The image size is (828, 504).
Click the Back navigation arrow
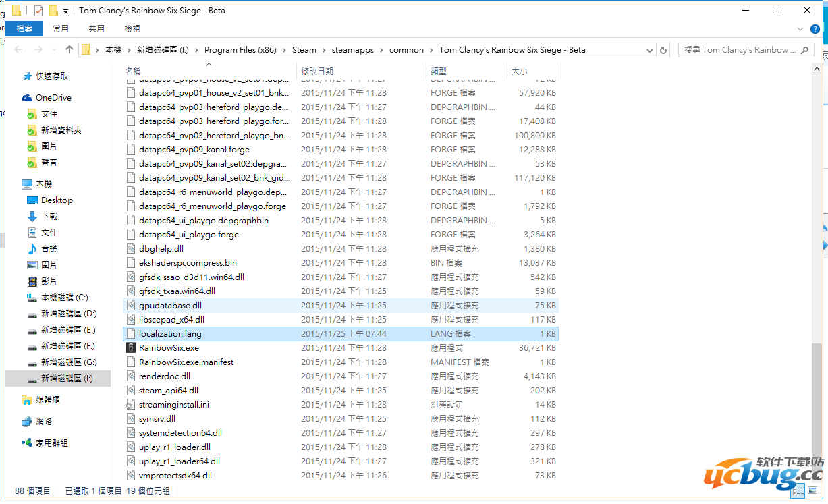click(x=19, y=50)
